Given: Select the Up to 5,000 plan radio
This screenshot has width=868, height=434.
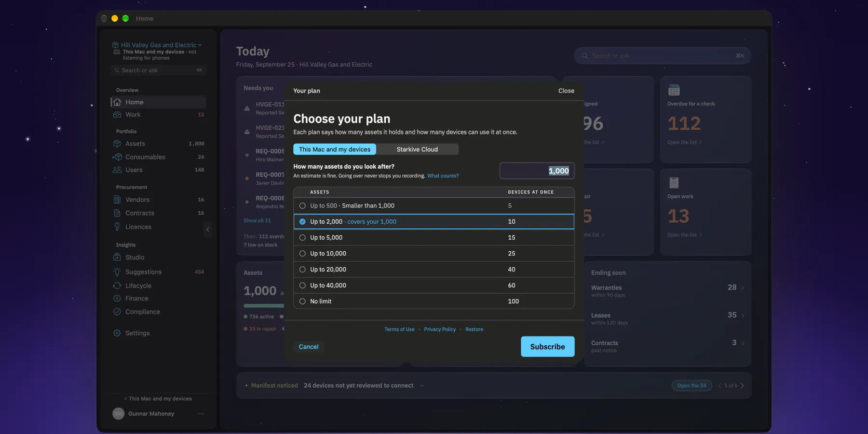Looking at the screenshot, I should pos(302,238).
